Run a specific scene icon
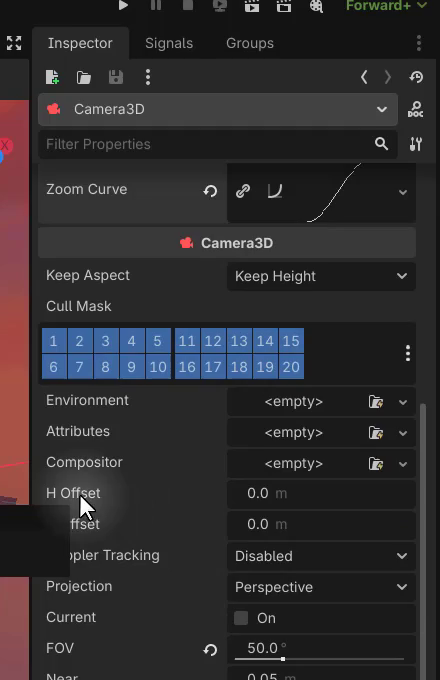Image resolution: width=440 pixels, height=680 pixels. 284,5
